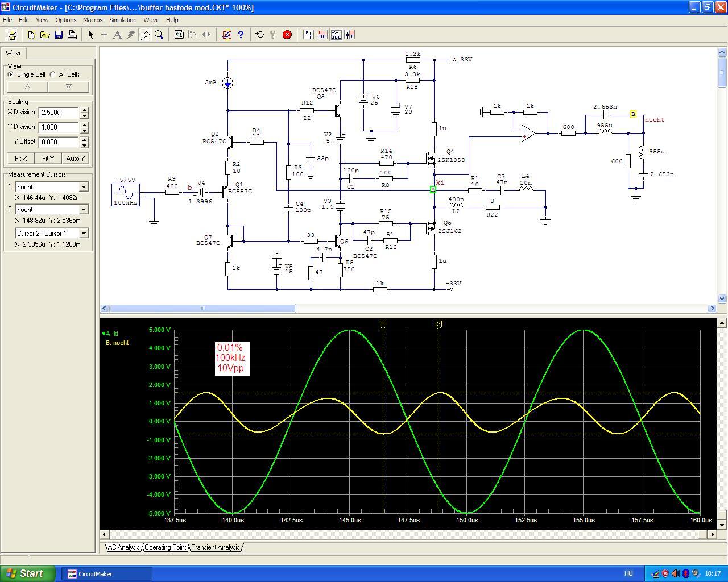Viewport: 728px width, 582px height.
Task: Open a circuit file with folder icon
Action: point(45,35)
